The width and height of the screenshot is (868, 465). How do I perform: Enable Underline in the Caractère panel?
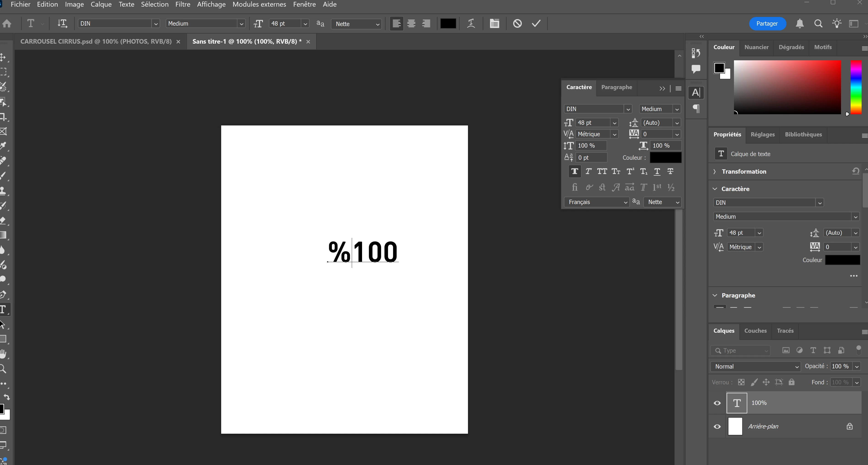657,171
